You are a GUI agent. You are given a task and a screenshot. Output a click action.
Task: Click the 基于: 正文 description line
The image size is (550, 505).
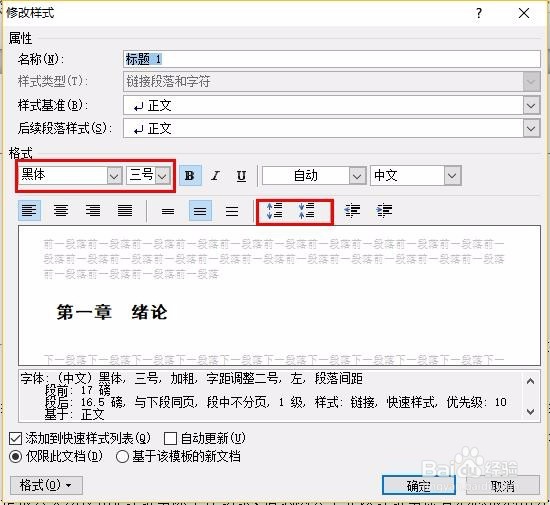point(74,415)
